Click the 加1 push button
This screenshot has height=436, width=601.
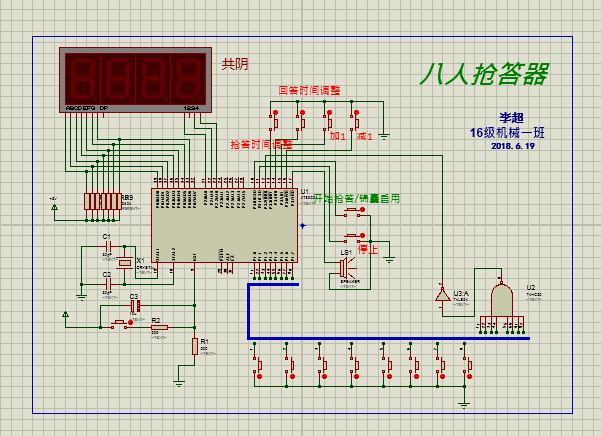[328, 121]
